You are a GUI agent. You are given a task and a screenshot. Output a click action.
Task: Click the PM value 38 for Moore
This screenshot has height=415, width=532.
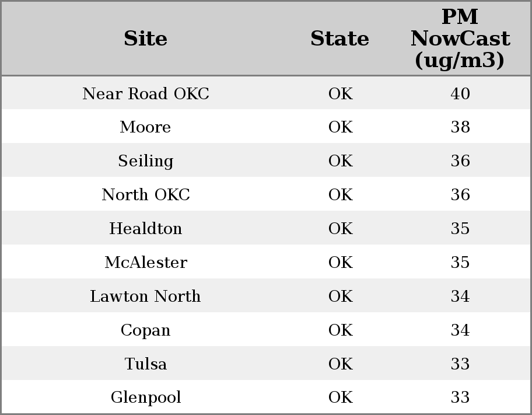[460, 127]
